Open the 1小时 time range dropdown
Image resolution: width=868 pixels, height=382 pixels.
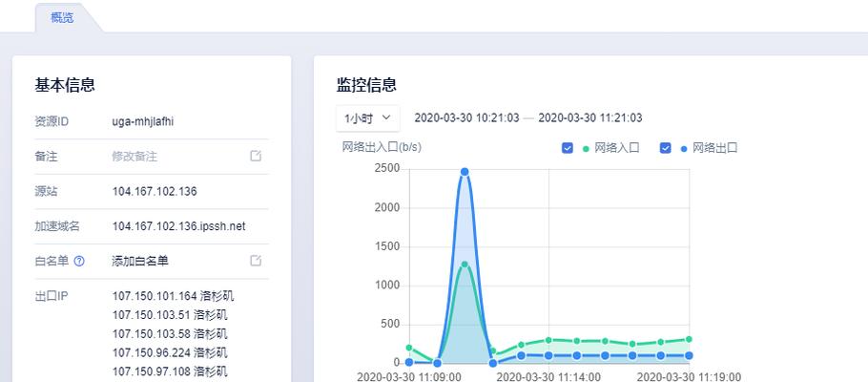click(x=368, y=118)
